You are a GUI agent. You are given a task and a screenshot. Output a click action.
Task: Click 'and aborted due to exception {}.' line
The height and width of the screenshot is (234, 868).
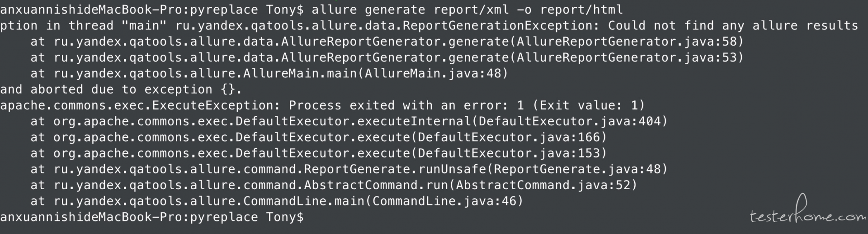coord(121,90)
